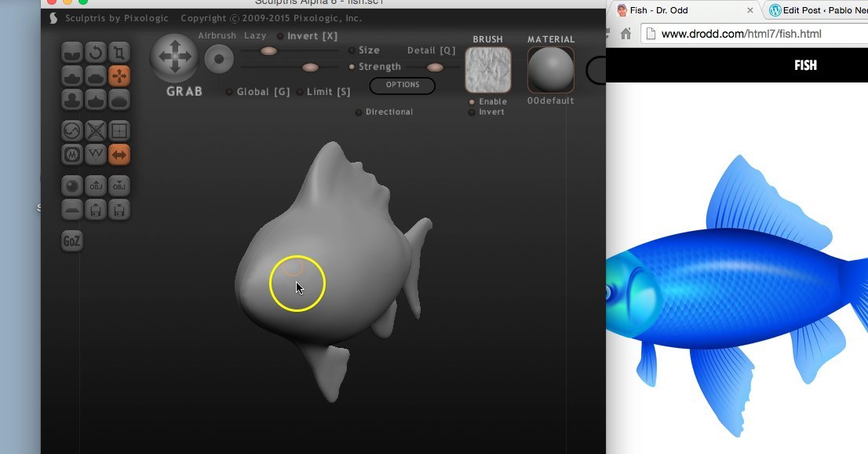This screenshot has height=454, width=868.
Task: Select the Grab sculpting tool
Action: pyautogui.click(x=119, y=75)
